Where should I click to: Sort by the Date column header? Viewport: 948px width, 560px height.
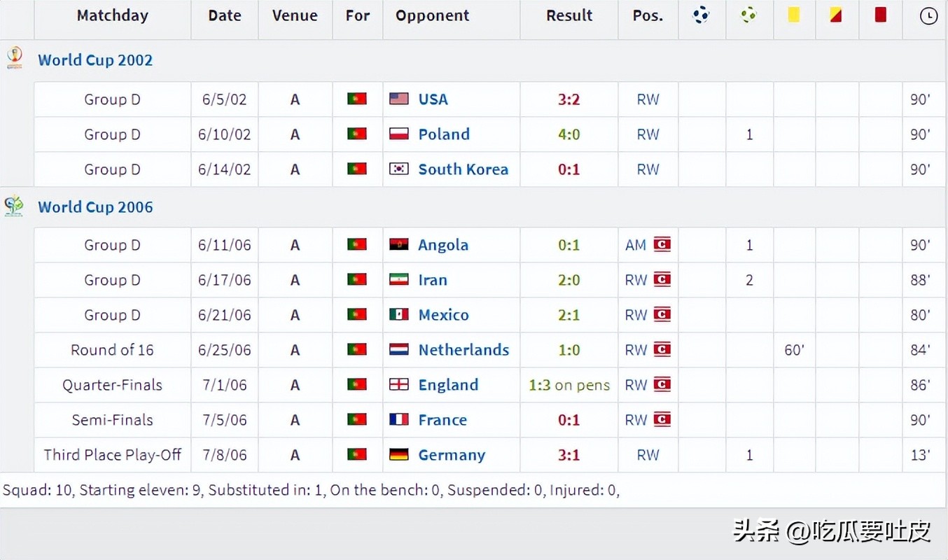[x=224, y=15]
